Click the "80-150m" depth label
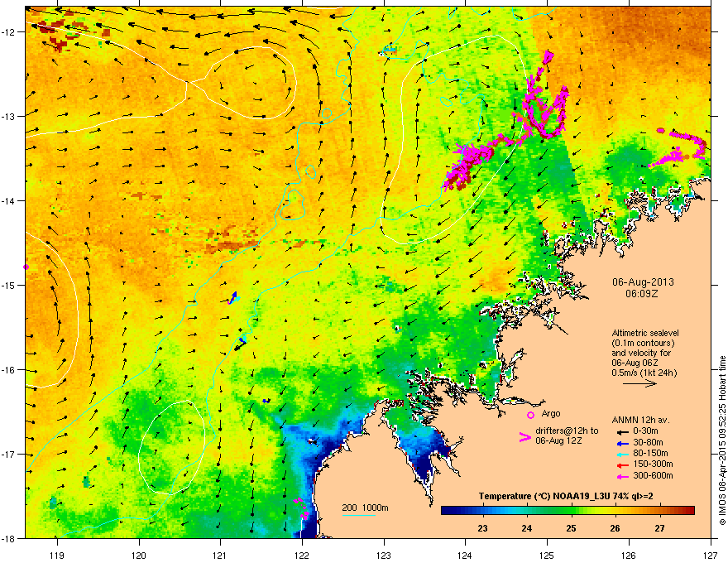Viewport: 728px width, 563px height. (x=650, y=453)
